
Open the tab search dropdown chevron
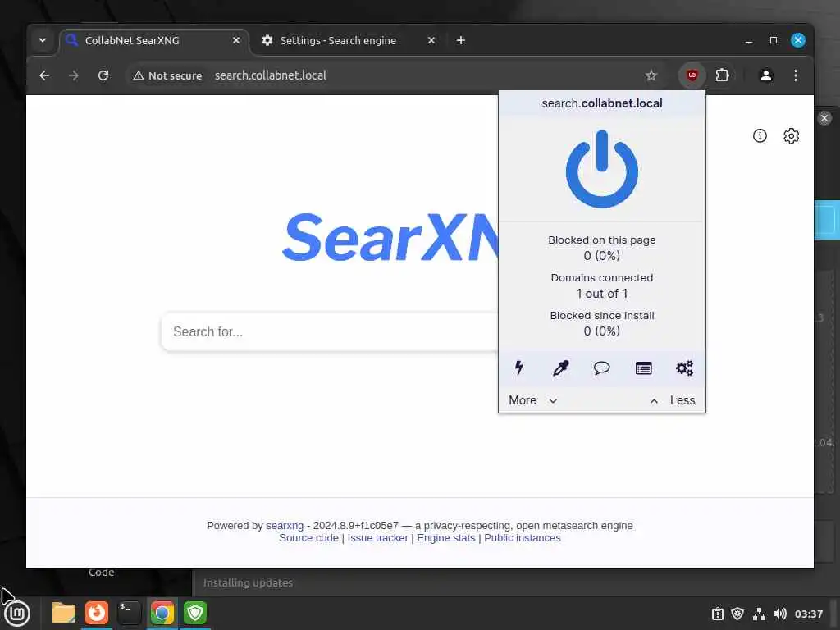point(43,41)
